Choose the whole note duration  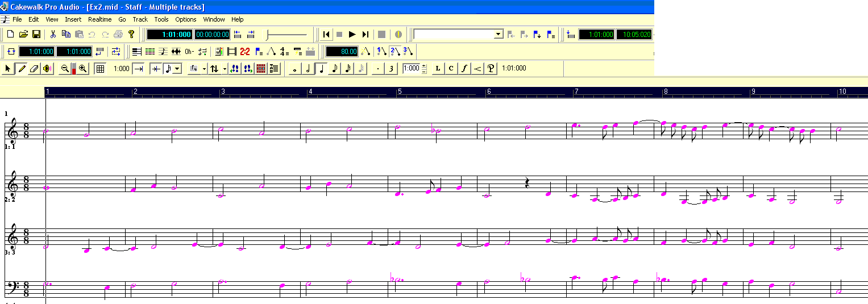[294, 69]
